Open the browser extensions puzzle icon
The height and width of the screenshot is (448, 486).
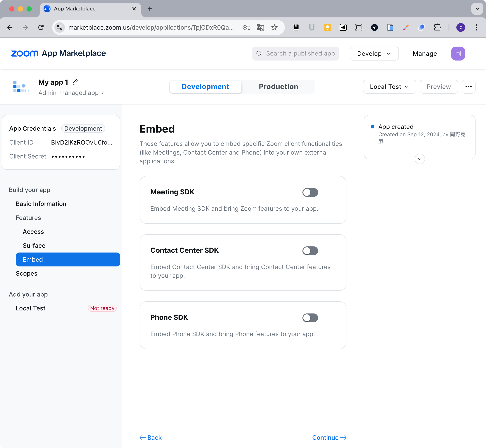(437, 27)
